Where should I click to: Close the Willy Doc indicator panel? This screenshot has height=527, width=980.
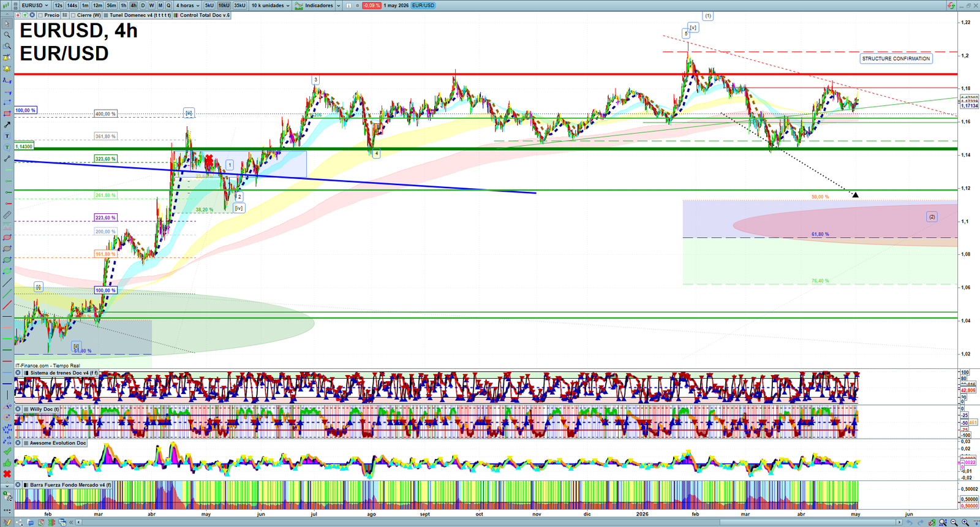(x=18, y=409)
